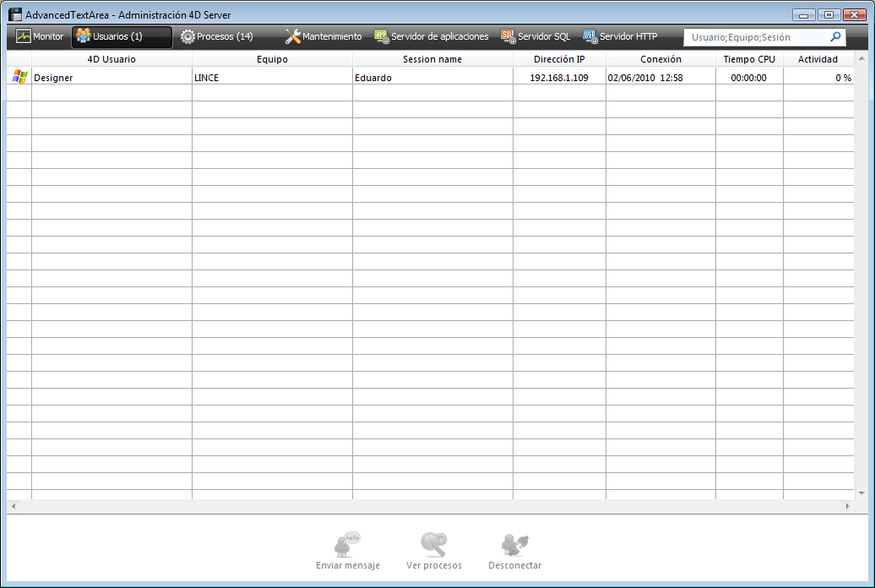Click the vertical scrollbar down arrow
875x588 pixels.
pos(861,493)
